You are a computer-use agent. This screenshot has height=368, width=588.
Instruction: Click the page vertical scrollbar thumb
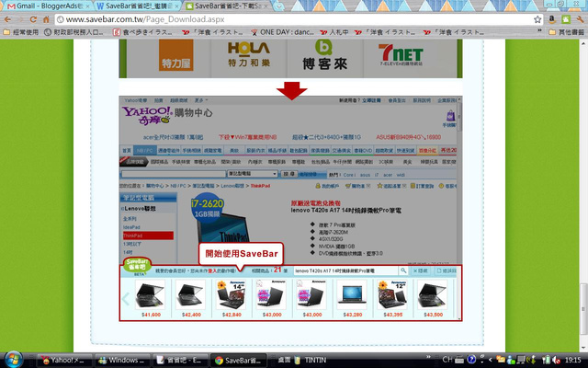(583, 309)
